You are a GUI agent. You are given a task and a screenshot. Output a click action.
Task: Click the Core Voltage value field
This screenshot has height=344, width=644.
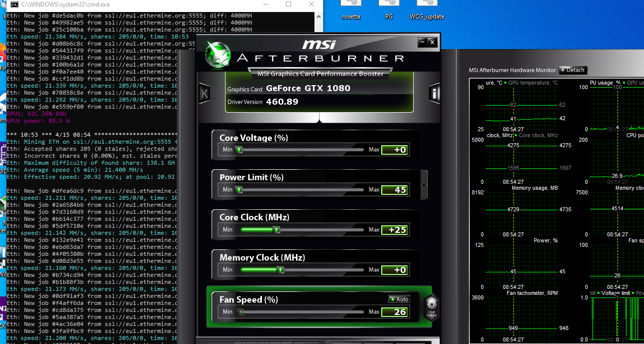coord(395,150)
